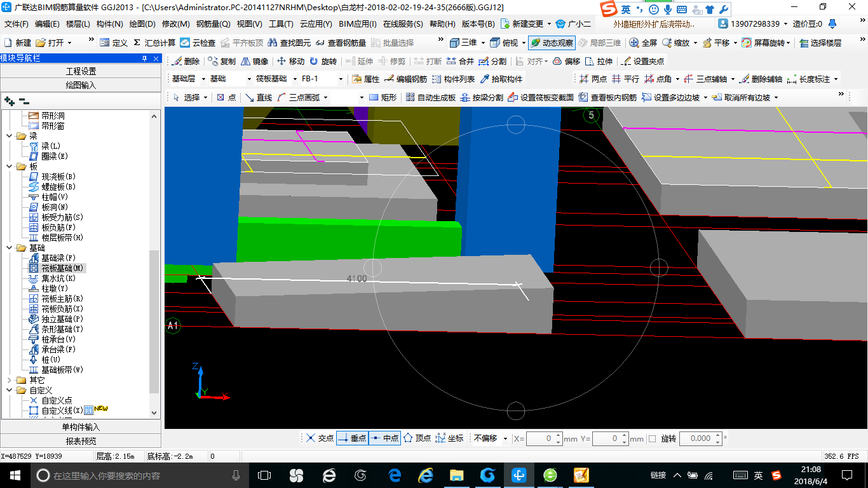Screen dimensions: 868x488
Task: Select the 复制 (copy) tool
Action: [221, 62]
